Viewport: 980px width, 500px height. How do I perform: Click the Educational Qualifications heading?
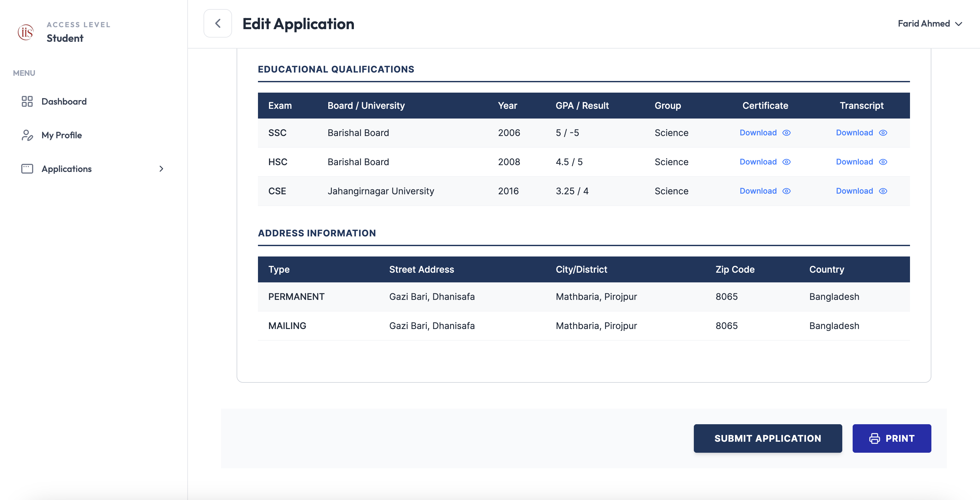pos(336,69)
